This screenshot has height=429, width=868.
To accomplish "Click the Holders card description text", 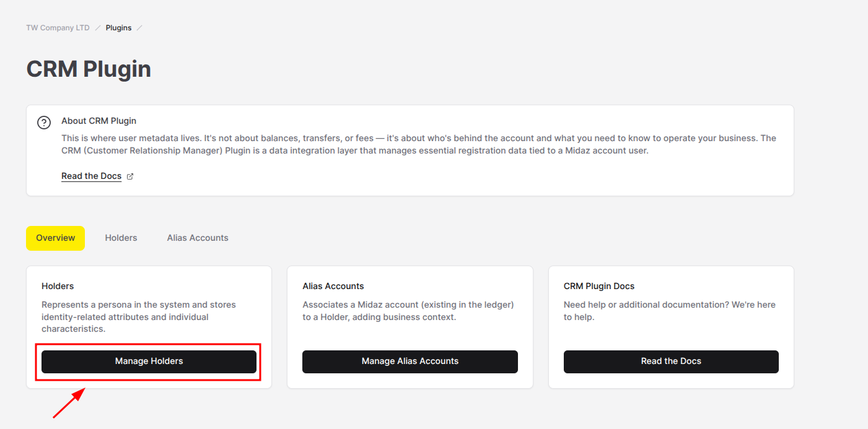I will (139, 317).
